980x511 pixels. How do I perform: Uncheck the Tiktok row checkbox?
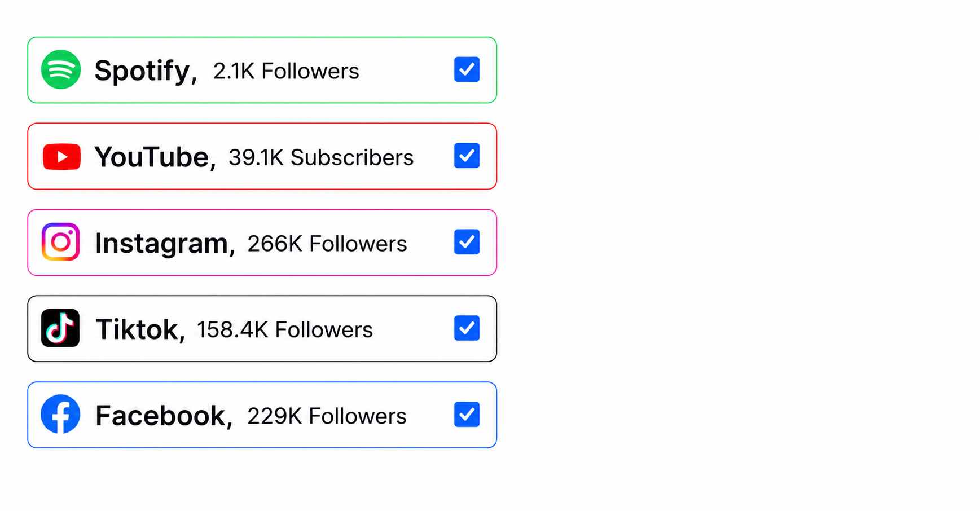467,328
